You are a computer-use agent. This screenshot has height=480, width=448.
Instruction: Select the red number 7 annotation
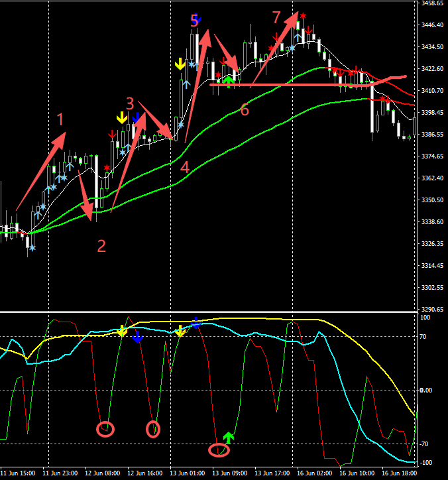(x=276, y=17)
